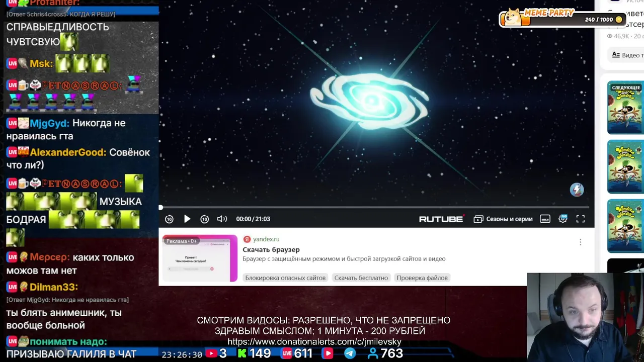Open the RUTUBE logo link in player
The width and height of the screenshot is (644, 362).
pyautogui.click(x=441, y=219)
